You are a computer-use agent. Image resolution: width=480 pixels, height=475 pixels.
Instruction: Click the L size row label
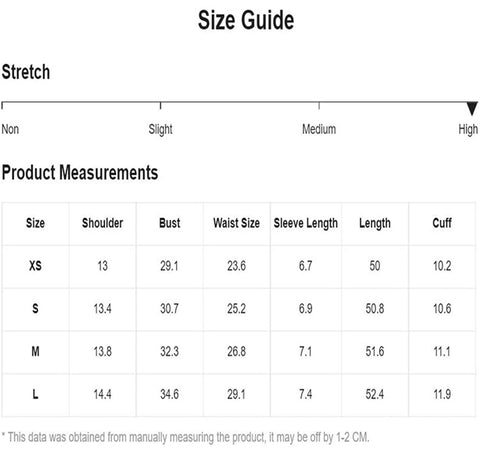pos(35,394)
